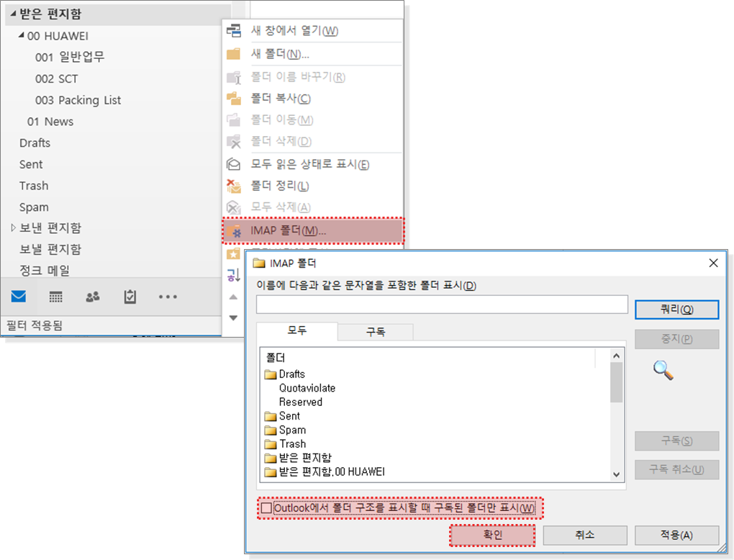
Task: Switch to the 구독 tab
Action: tap(375, 332)
